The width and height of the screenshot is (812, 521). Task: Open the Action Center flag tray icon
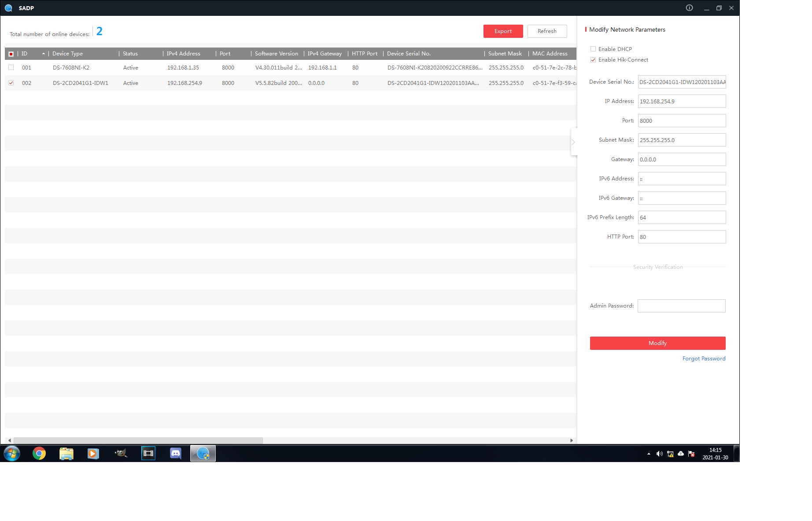pyautogui.click(x=691, y=454)
